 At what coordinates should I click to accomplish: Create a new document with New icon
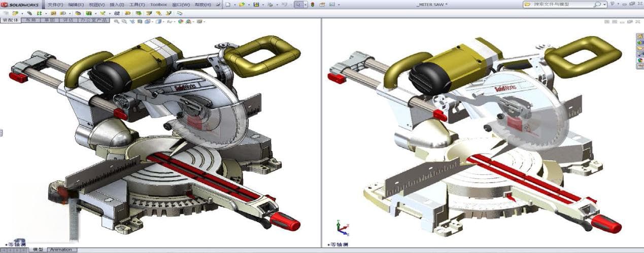pyautogui.click(x=228, y=5)
